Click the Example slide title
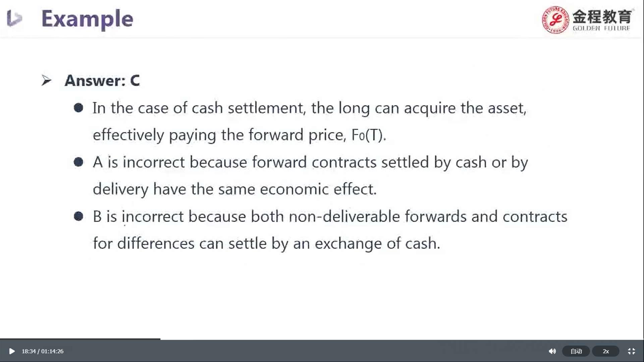The width and height of the screenshot is (644, 362). (x=87, y=19)
